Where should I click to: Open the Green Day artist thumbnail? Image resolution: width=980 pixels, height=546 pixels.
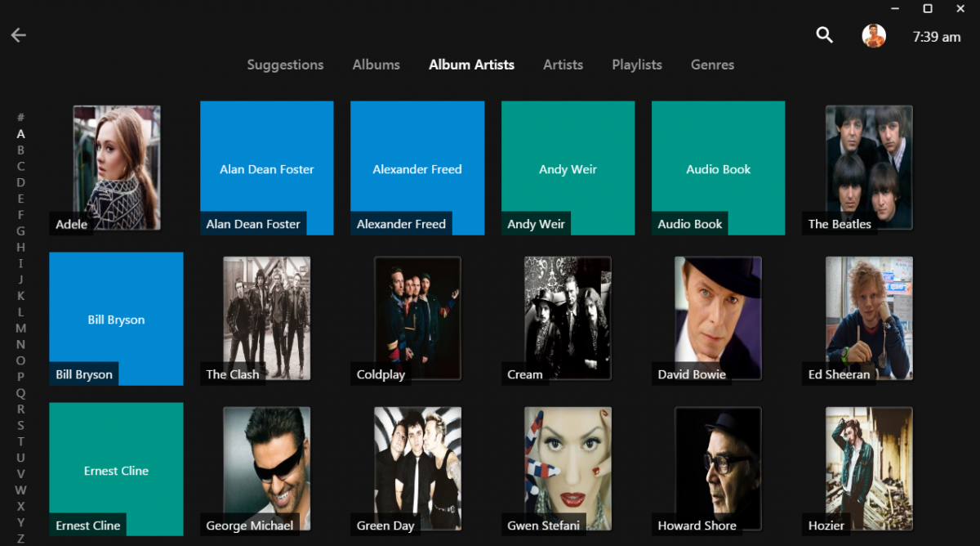coord(417,469)
